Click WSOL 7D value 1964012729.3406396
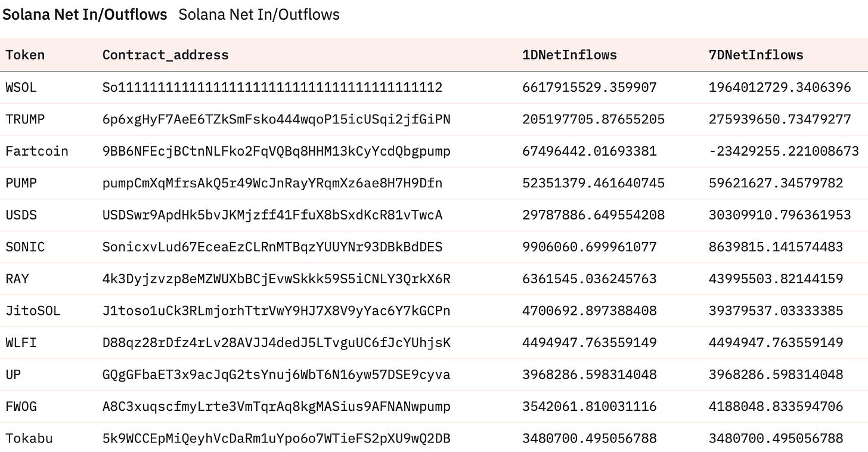This screenshot has width=868, height=452. coord(780,88)
